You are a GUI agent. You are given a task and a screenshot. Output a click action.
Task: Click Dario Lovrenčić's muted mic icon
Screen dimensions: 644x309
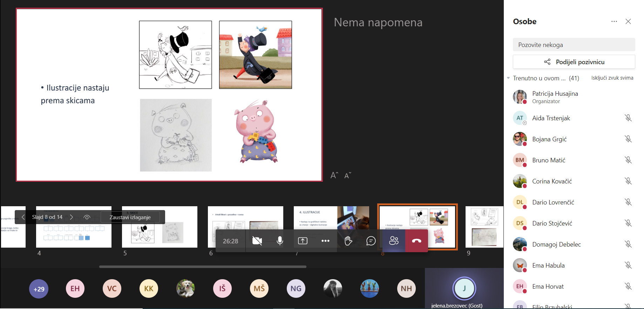tap(628, 202)
